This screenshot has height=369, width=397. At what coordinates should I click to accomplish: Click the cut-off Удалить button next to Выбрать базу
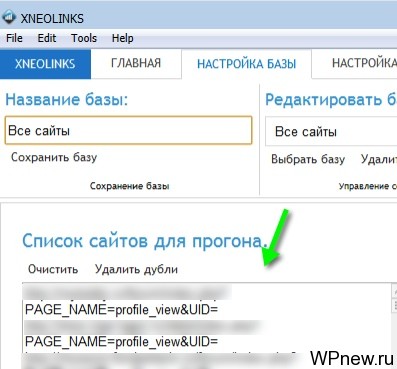click(379, 159)
